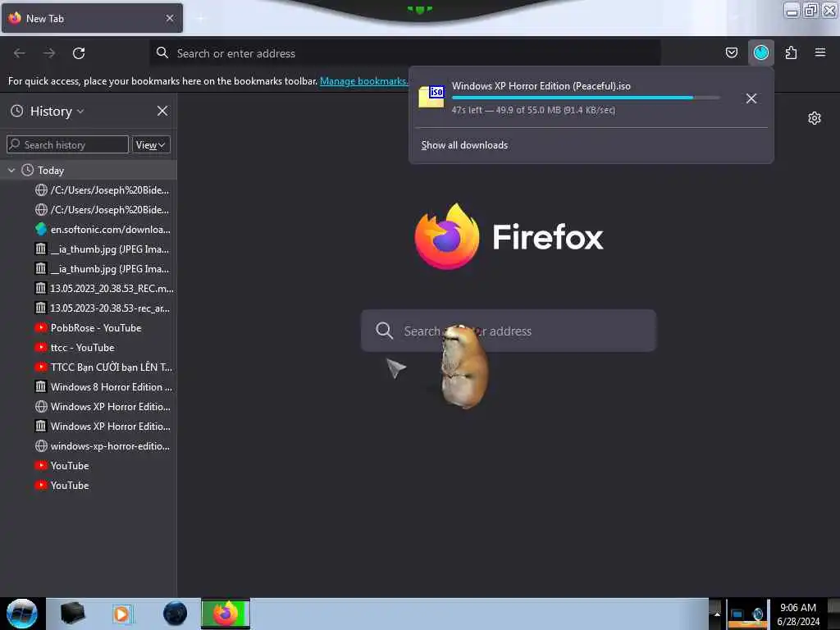This screenshot has height=630, width=840.
Task: Open the Save to Pocket icon
Action: pyautogui.click(x=731, y=52)
